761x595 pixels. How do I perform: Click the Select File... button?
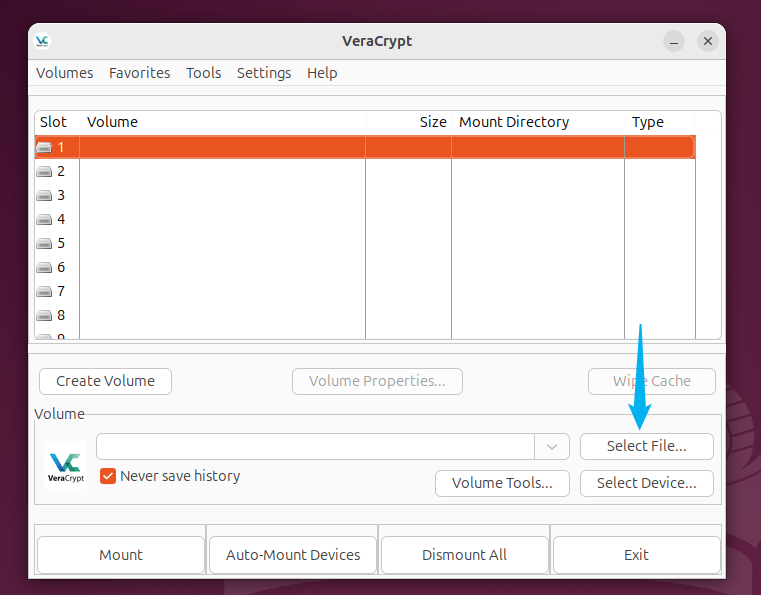(x=646, y=446)
